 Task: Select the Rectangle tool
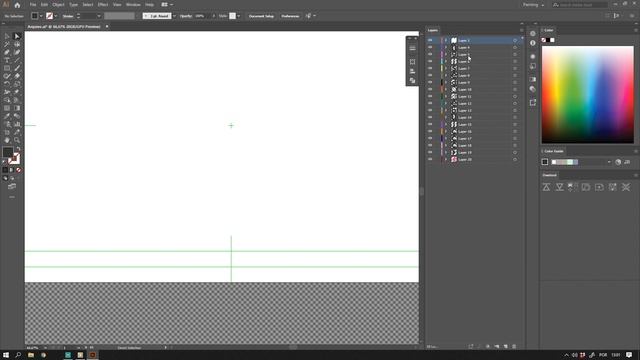pyautogui.click(x=7, y=68)
